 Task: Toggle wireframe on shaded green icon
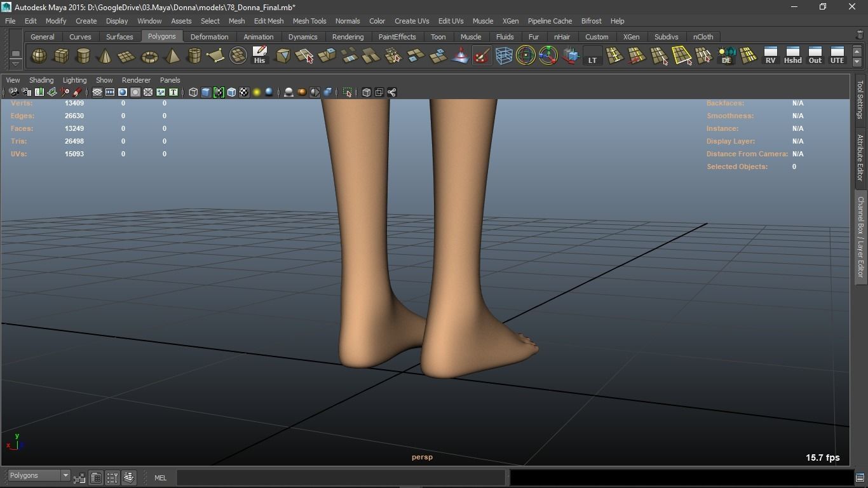point(219,92)
